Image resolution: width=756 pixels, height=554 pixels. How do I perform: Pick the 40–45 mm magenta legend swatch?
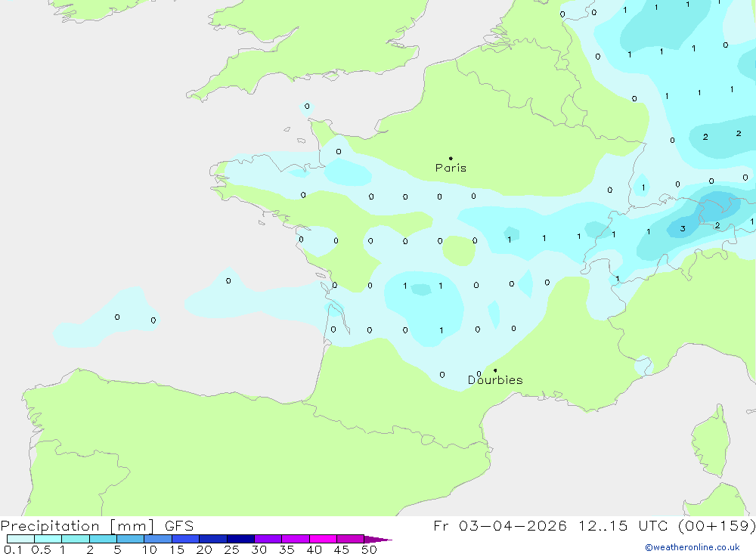coord(323,539)
